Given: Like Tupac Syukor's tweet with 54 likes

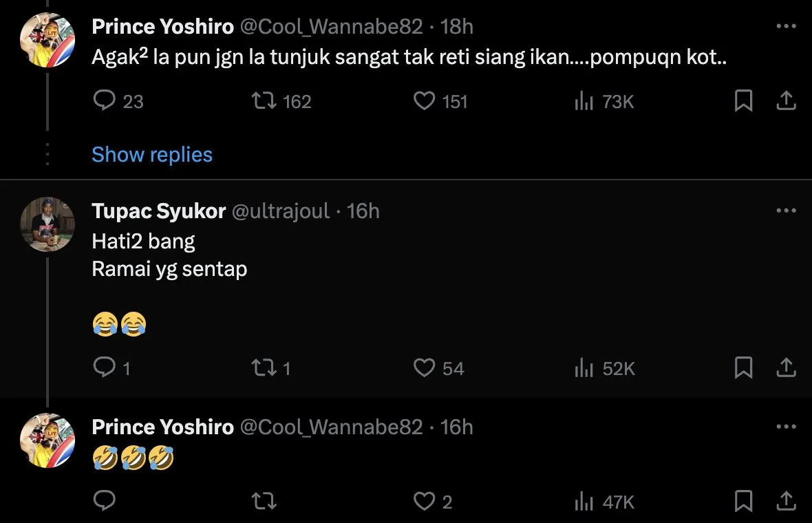Looking at the screenshot, I should pyautogui.click(x=424, y=368).
